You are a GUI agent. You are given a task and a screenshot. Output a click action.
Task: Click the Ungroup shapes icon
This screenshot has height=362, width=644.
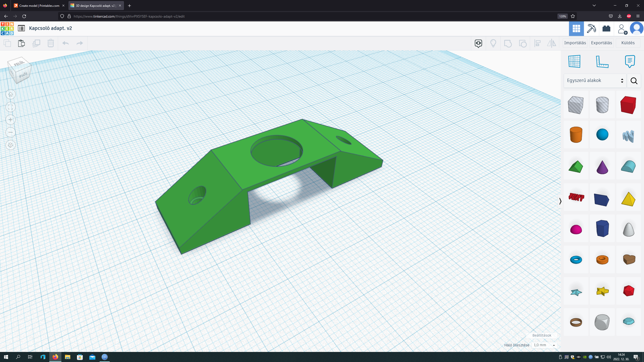point(523,43)
